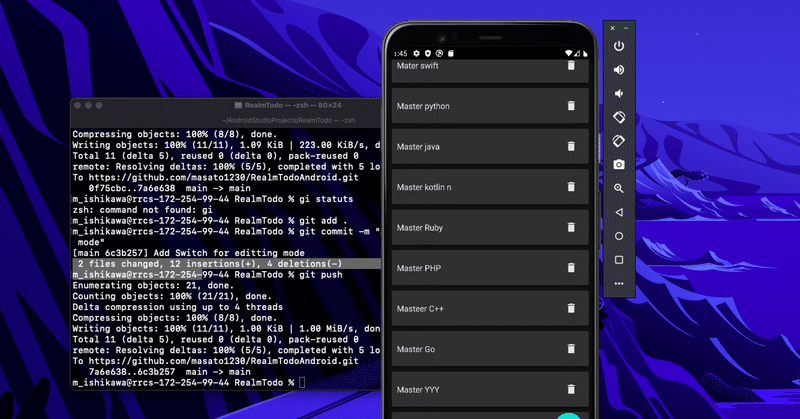Select the Mater swift item text
Image resolution: width=800 pixels, height=419 pixels.
(x=417, y=66)
